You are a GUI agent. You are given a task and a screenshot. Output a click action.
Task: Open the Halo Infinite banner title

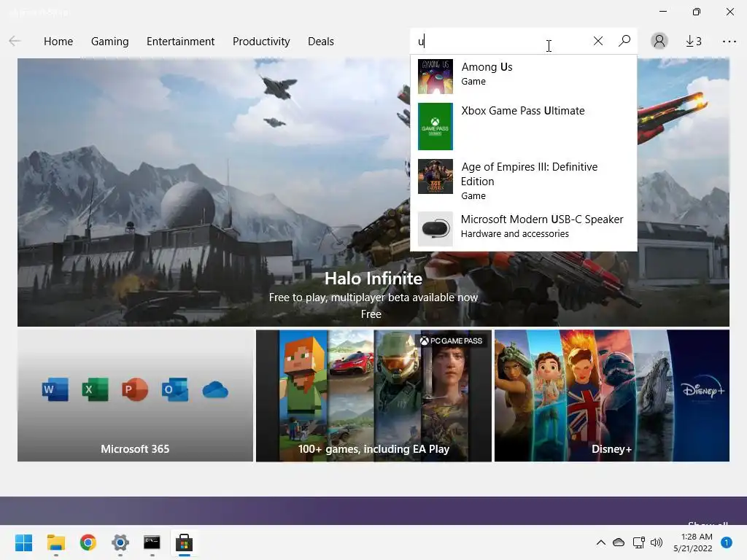(373, 279)
